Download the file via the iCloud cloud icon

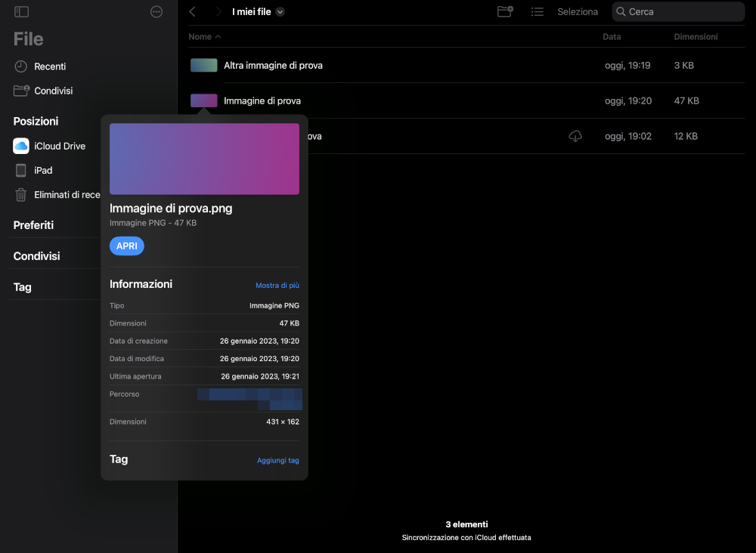pyautogui.click(x=575, y=136)
